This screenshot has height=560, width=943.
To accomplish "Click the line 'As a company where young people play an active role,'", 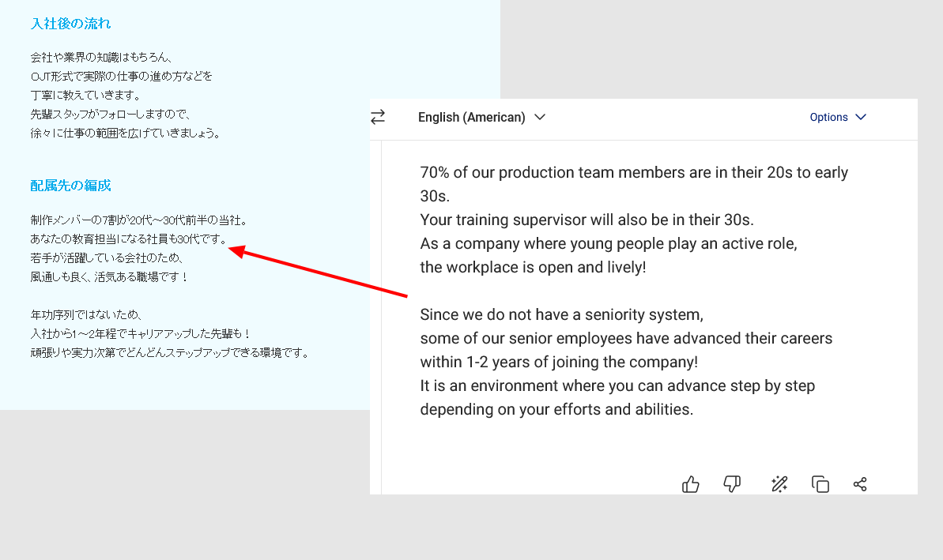I will [x=609, y=244].
